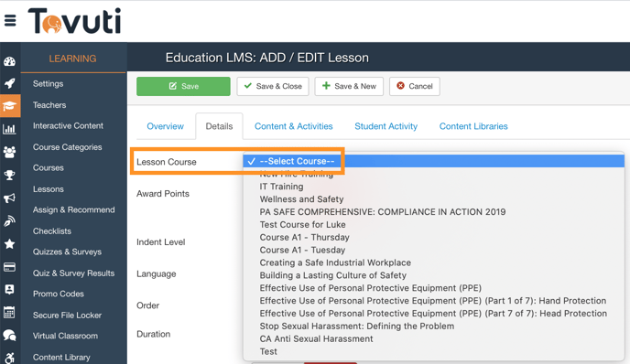Select Effective Use of PPE base course
The height and width of the screenshot is (364, 630).
coord(433,288)
